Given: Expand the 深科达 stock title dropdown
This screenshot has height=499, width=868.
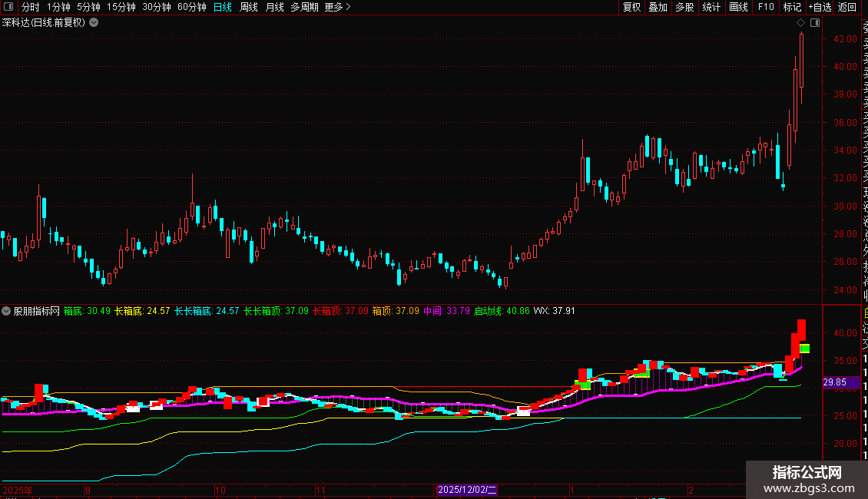Looking at the screenshot, I should point(94,23).
